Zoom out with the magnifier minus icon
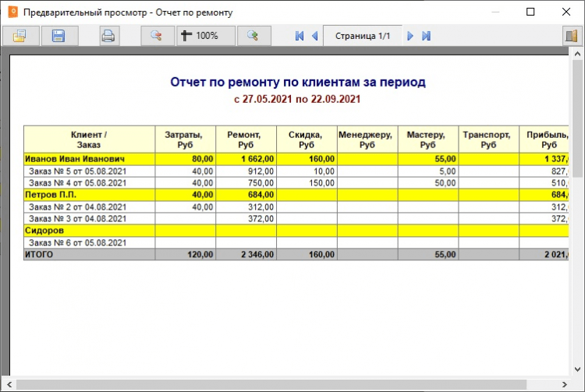Screen dimensions: 585x392 (x=157, y=36)
